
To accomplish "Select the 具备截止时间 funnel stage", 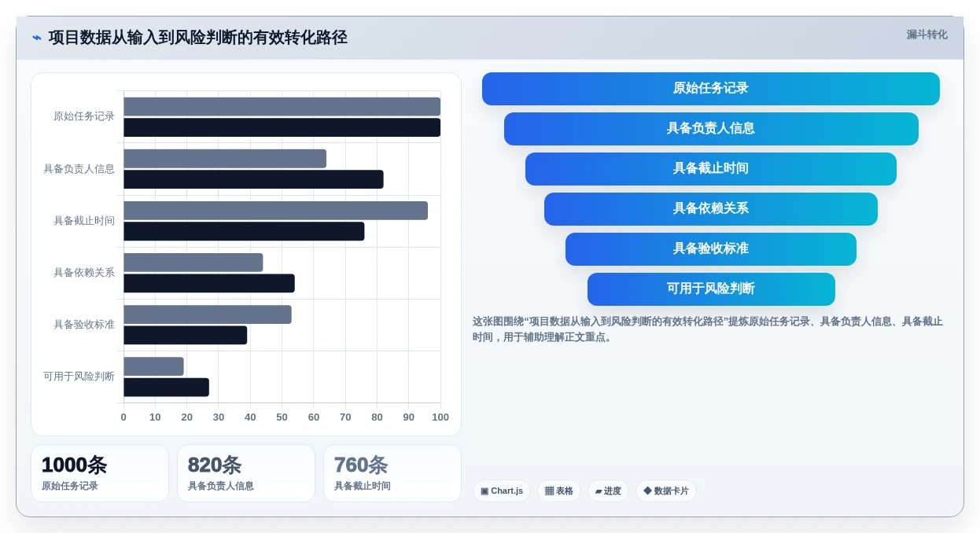I will pos(711,169).
